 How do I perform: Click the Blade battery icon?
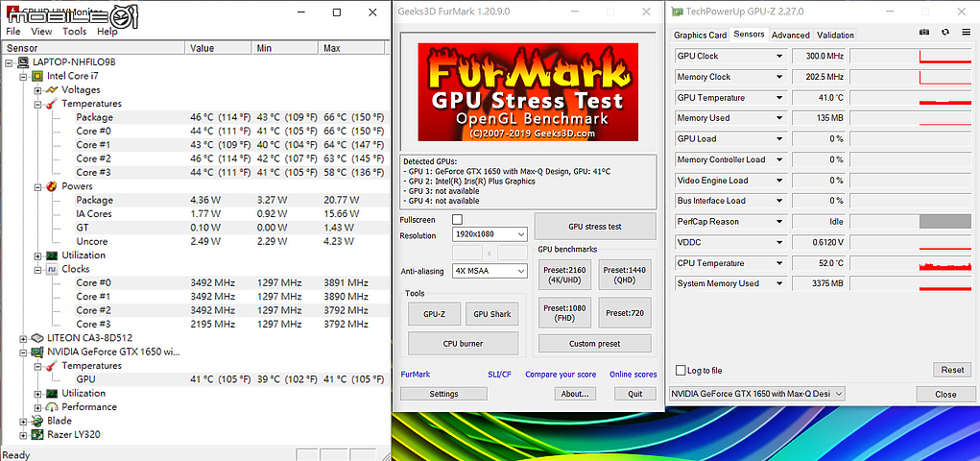(x=37, y=421)
